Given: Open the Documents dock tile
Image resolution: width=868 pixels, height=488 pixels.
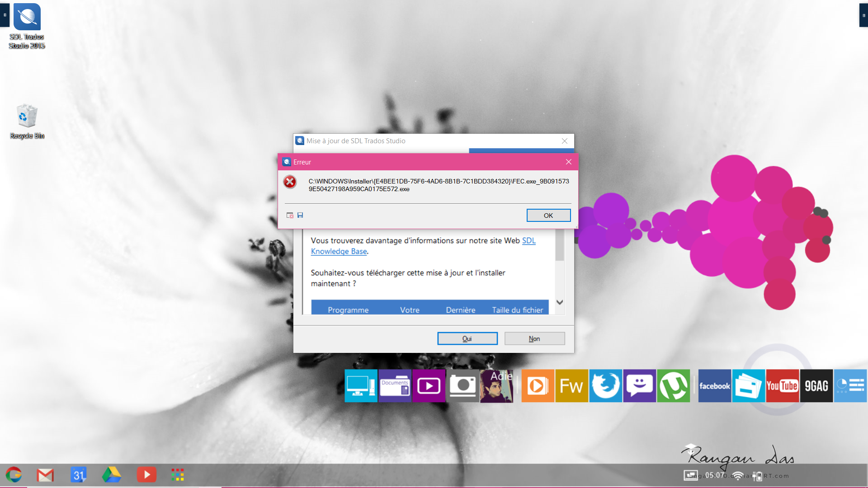Looking at the screenshot, I should (x=395, y=386).
